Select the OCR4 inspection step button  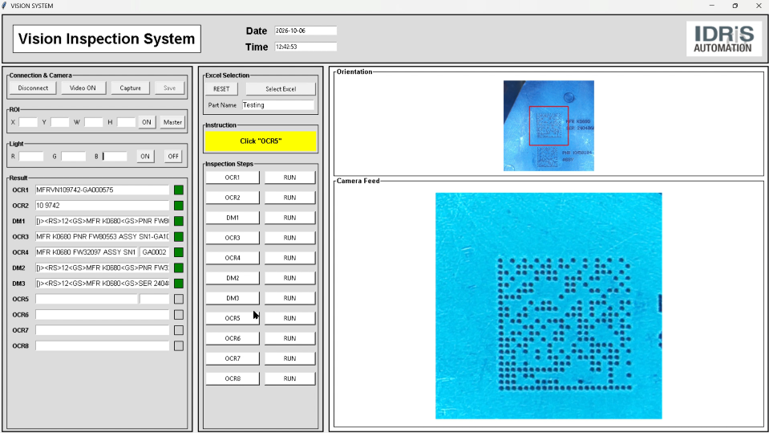pos(232,258)
